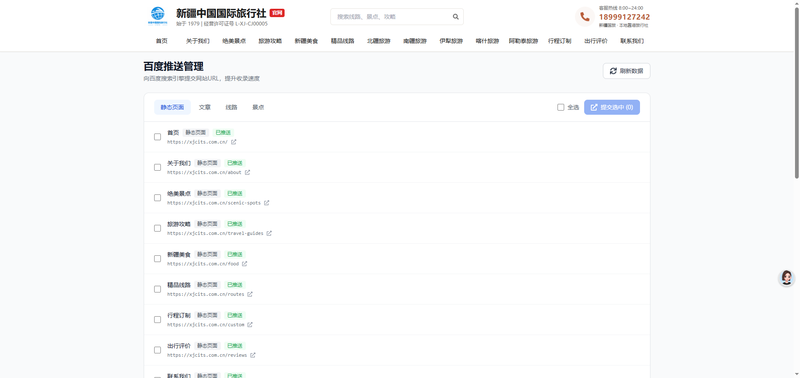Open 北疆旅游 in the top navigation
The height and width of the screenshot is (378, 800).
(x=379, y=41)
